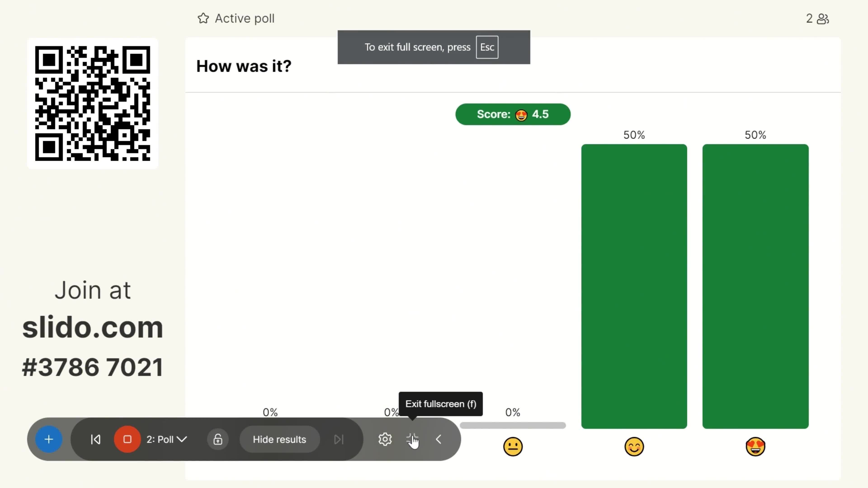This screenshot has width=868, height=488.
Task: Select the ecstatic emoji response bar
Action: click(x=755, y=286)
